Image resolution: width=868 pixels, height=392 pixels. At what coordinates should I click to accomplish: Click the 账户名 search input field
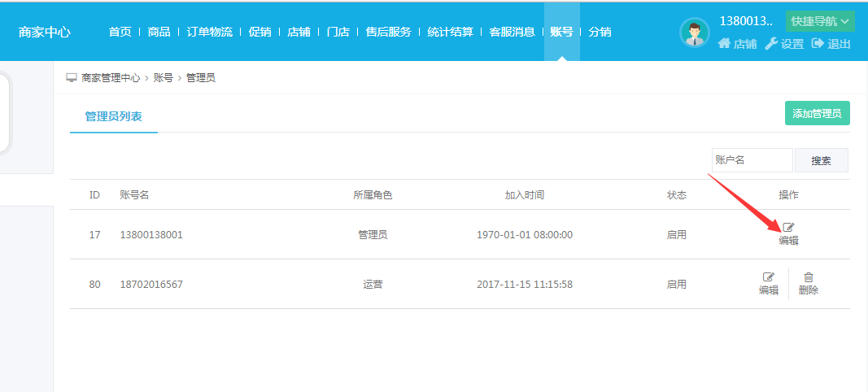[x=751, y=160]
